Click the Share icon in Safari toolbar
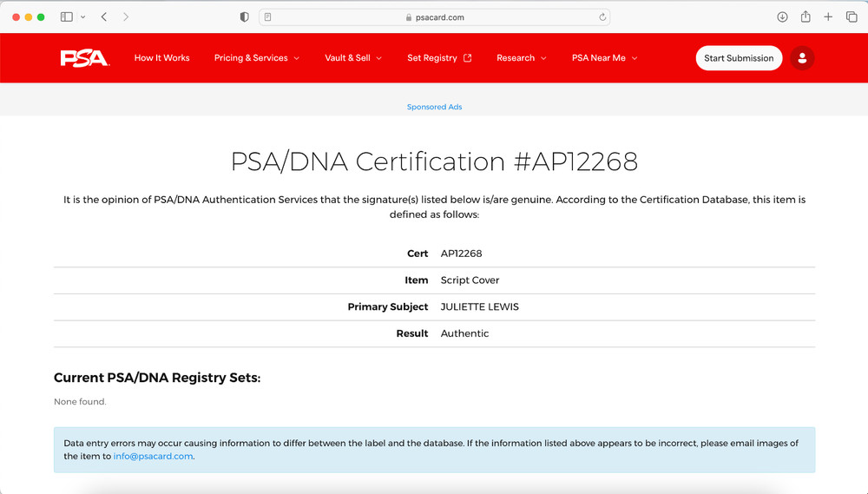Image resolution: width=868 pixels, height=494 pixels. point(806,16)
